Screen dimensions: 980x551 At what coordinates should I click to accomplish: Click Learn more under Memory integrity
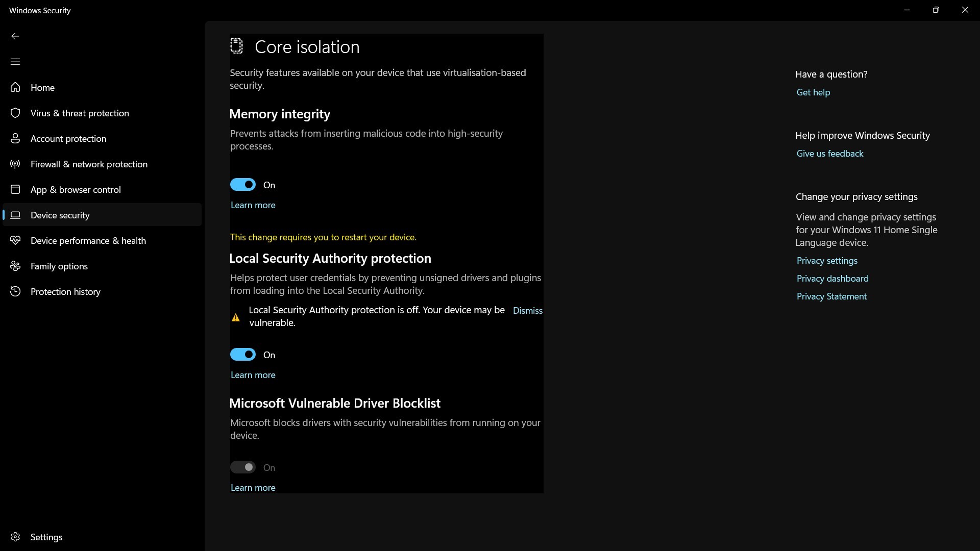coord(253,205)
